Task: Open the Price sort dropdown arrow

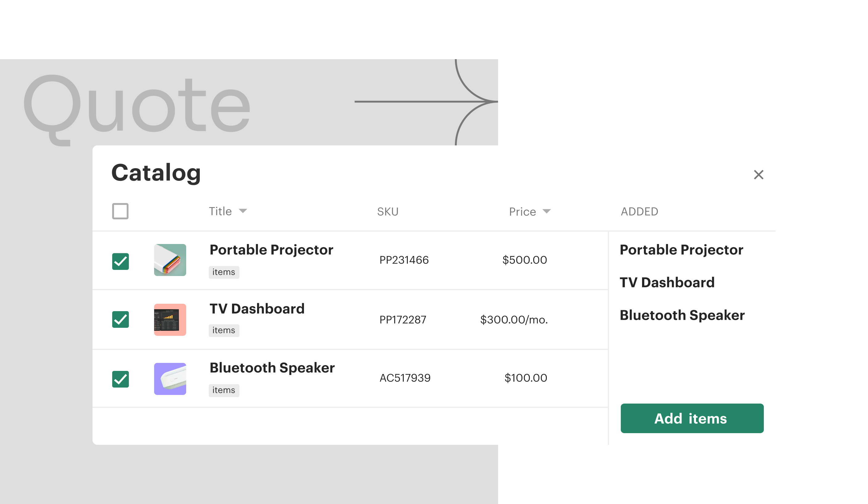Action: pyautogui.click(x=546, y=211)
